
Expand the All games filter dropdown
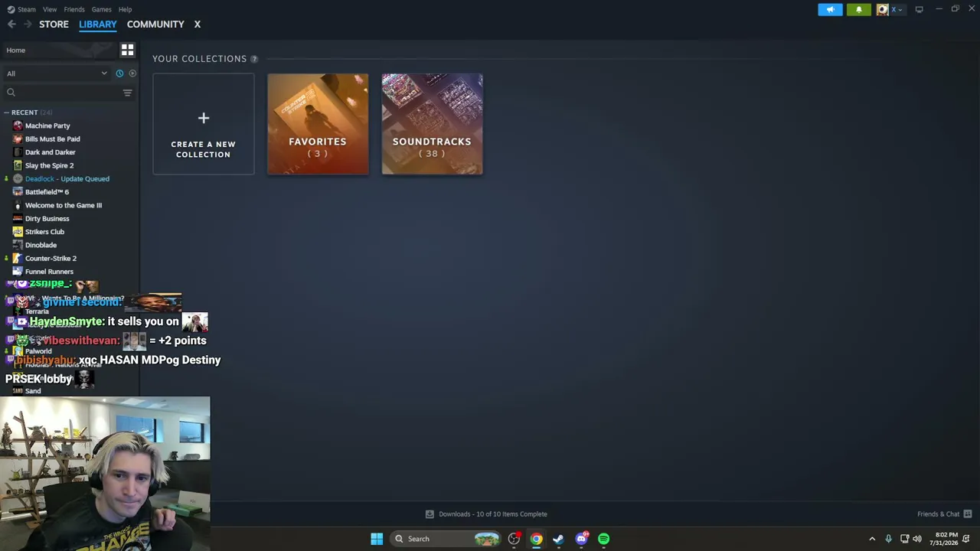pyautogui.click(x=57, y=73)
